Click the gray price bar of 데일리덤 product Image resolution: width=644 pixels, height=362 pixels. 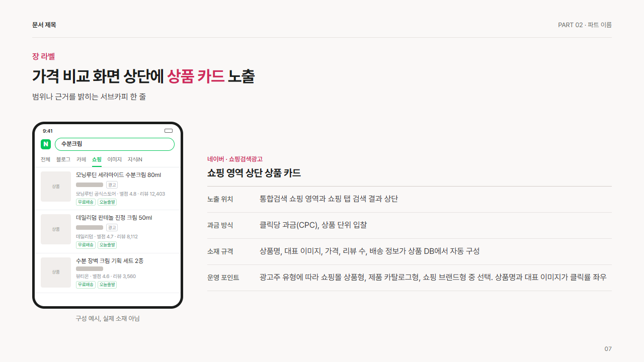(90, 228)
